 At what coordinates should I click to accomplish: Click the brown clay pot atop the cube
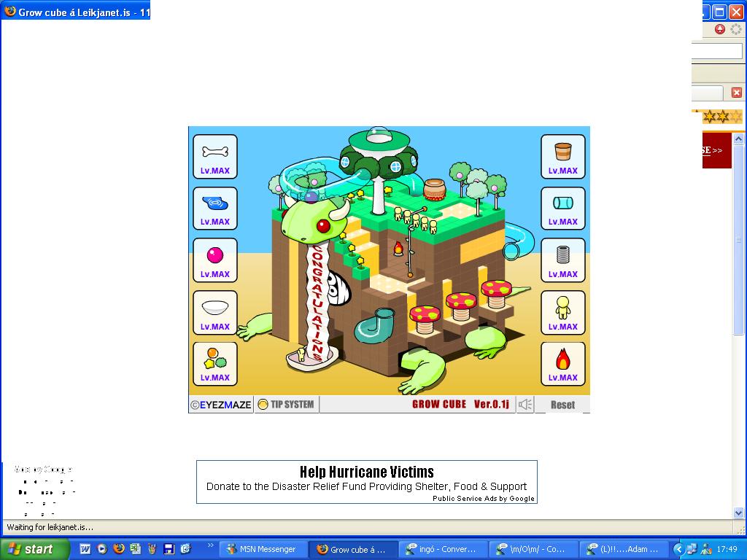click(434, 189)
